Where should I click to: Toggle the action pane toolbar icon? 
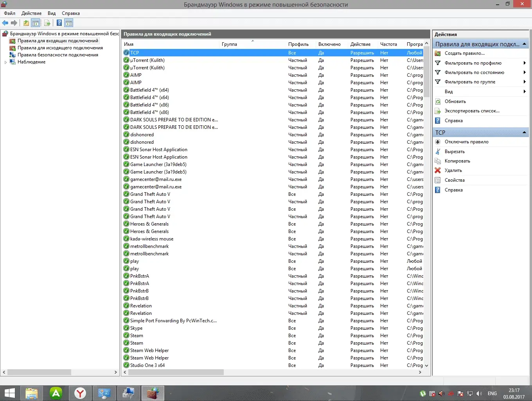click(x=69, y=23)
